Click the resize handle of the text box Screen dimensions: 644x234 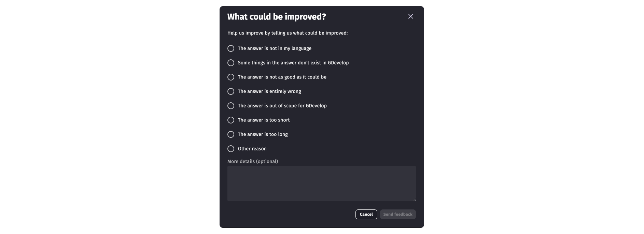(x=414, y=200)
